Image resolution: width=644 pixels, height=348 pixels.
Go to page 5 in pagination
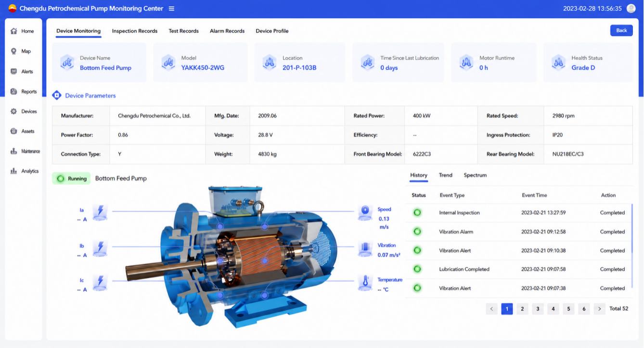point(568,309)
